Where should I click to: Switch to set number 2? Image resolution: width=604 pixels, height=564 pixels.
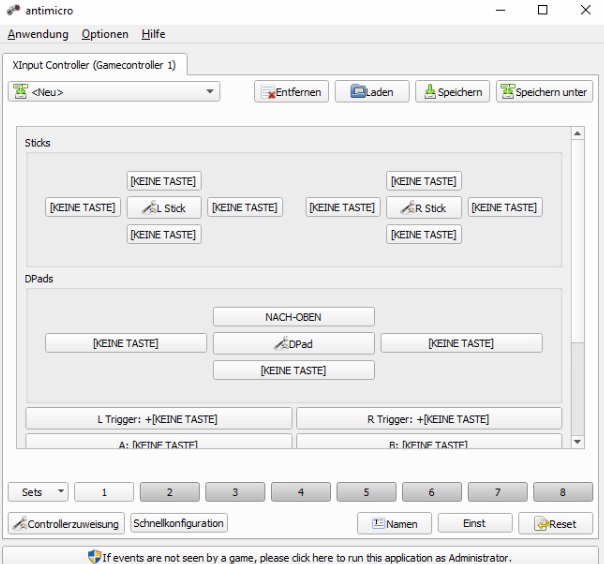[169, 492]
